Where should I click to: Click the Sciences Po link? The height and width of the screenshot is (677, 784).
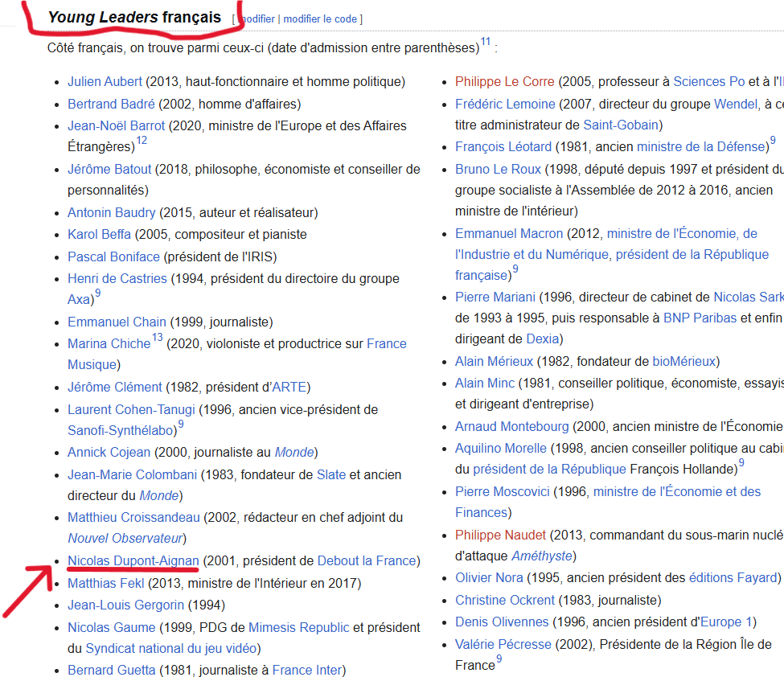click(x=709, y=81)
